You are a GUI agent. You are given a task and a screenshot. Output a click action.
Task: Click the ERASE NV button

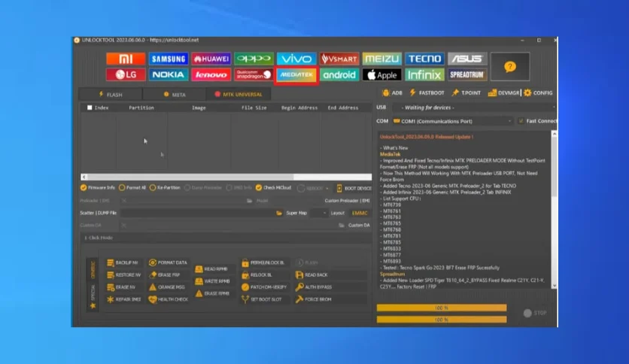[x=121, y=287]
